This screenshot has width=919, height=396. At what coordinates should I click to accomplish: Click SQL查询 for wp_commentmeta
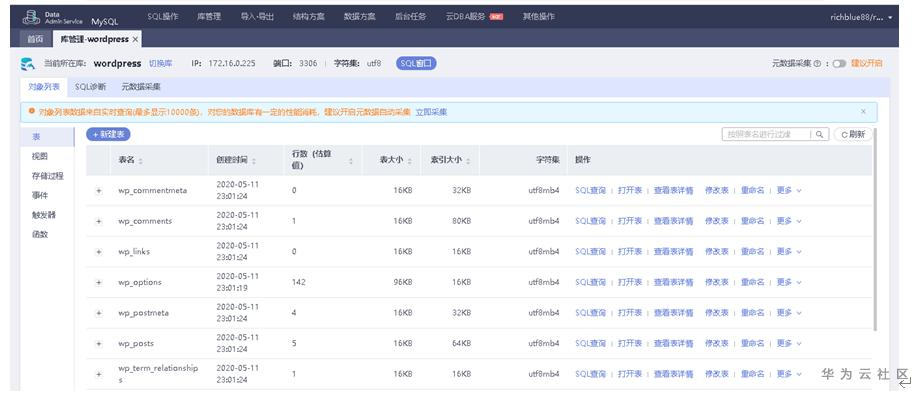[x=590, y=190]
